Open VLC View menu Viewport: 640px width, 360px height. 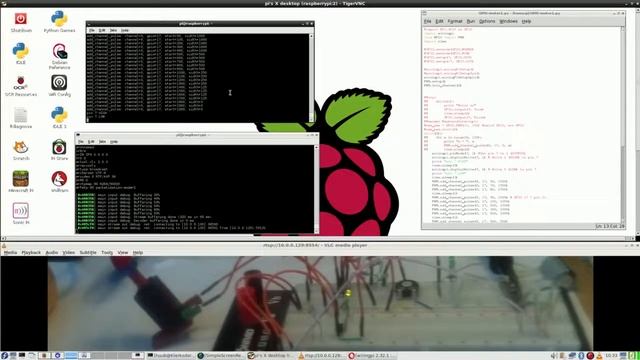(x=122, y=253)
